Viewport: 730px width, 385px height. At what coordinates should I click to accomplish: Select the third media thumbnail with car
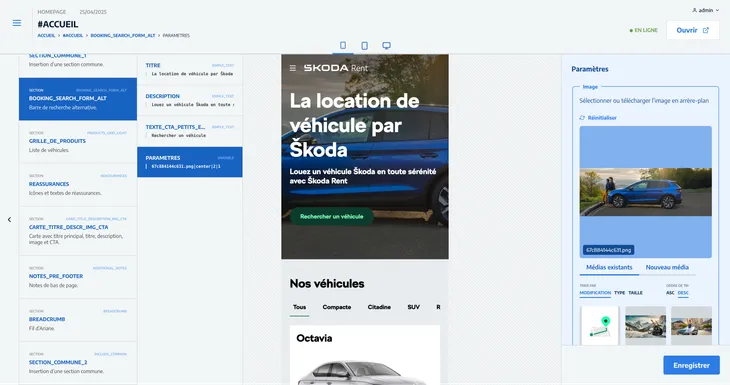coord(691,325)
